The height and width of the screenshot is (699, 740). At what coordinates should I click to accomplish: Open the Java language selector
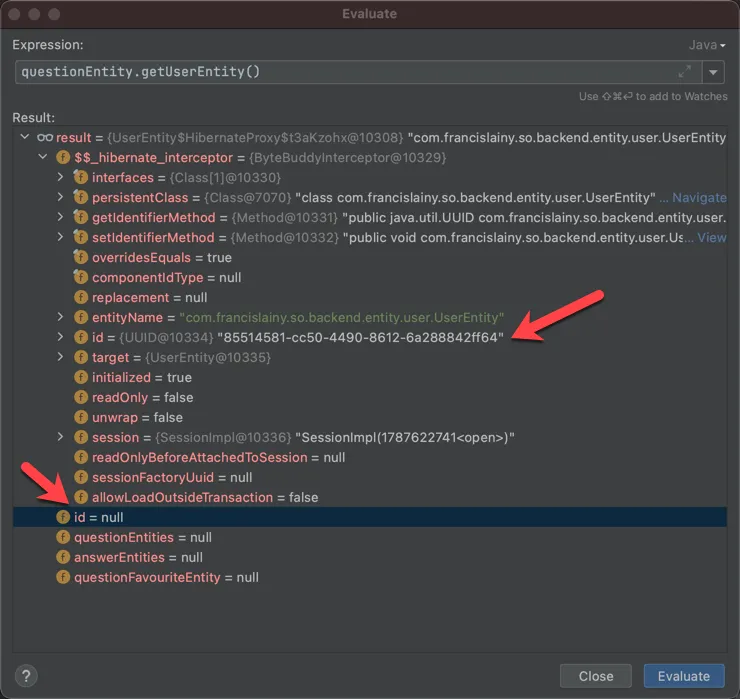707,45
